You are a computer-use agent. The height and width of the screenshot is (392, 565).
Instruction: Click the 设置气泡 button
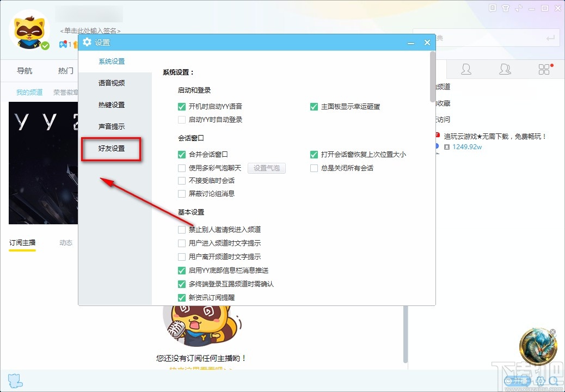[x=267, y=168]
